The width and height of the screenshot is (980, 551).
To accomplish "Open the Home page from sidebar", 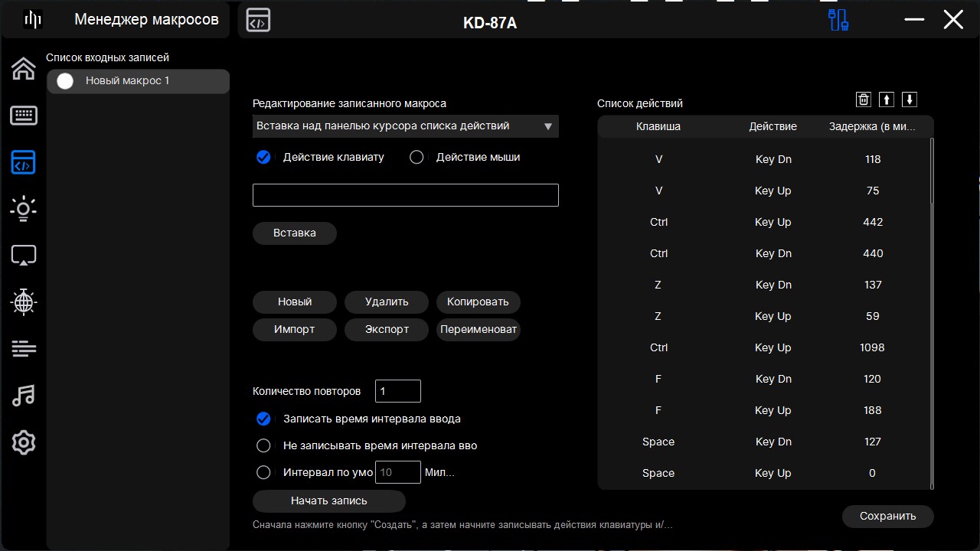I will coord(24,68).
